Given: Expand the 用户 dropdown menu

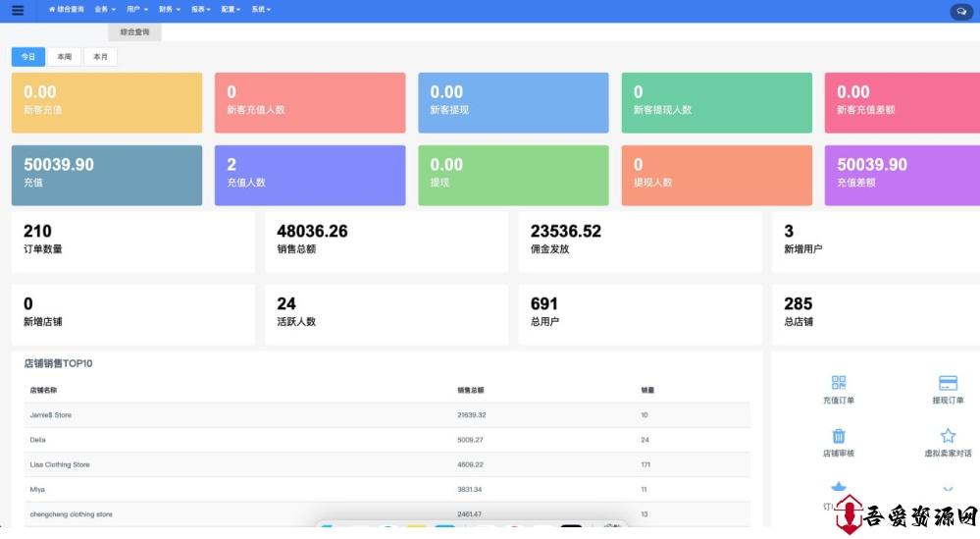Looking at the screenshot, I should click(x=137, y=9).
